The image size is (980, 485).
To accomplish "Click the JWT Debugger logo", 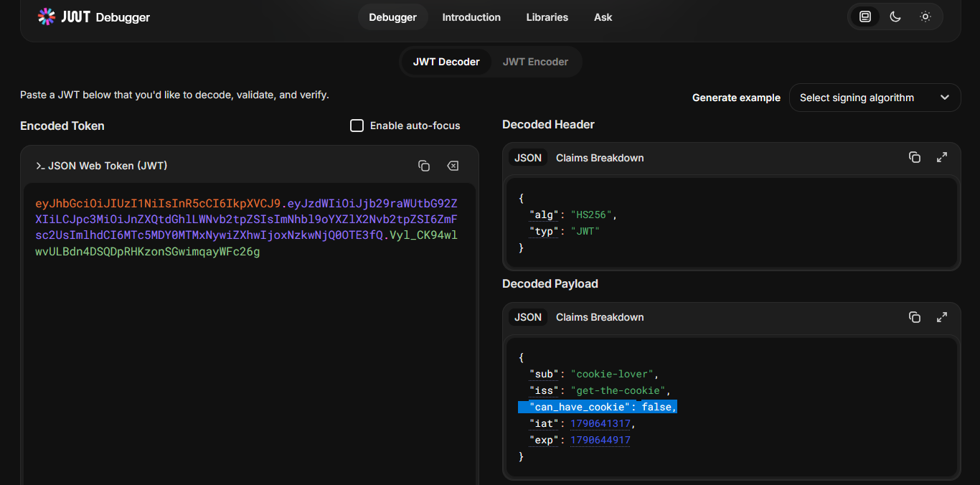I will tap(94, 17).
